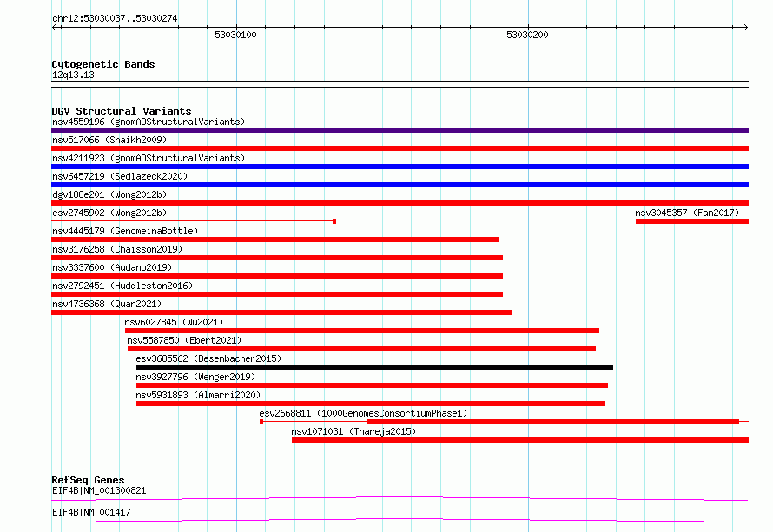Click the 53030200 ruler position label
The height and width of the screenshot is (532, 773).
pos(527,35)
